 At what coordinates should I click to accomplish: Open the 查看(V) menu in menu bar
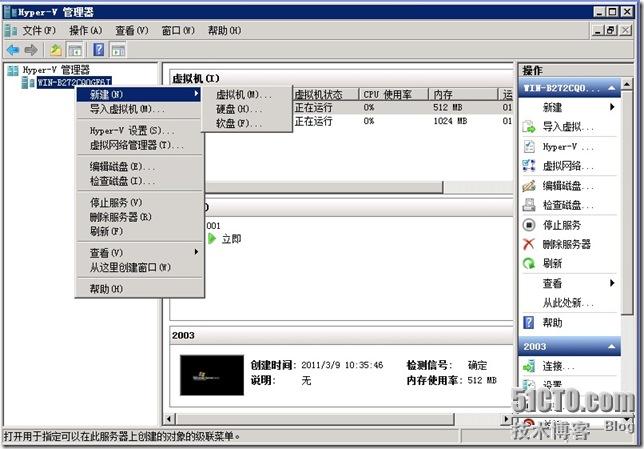click(x=131, y=30)
